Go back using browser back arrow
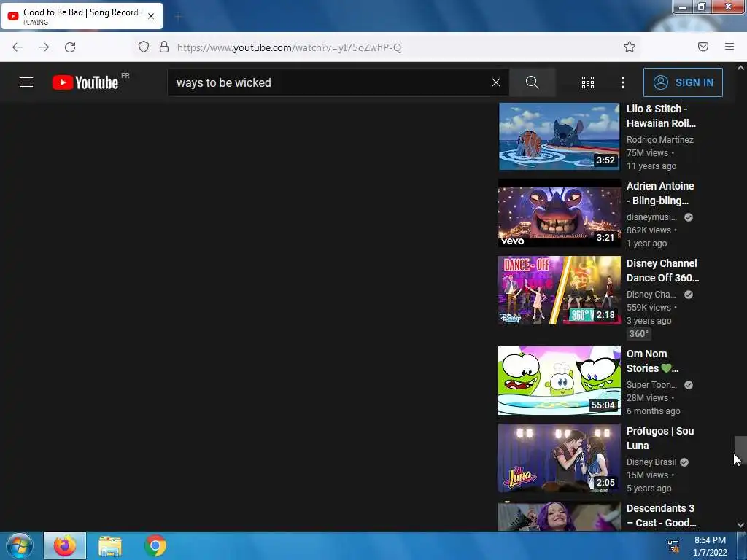Screen dimensions: 747x560 [x=18, y=47]
